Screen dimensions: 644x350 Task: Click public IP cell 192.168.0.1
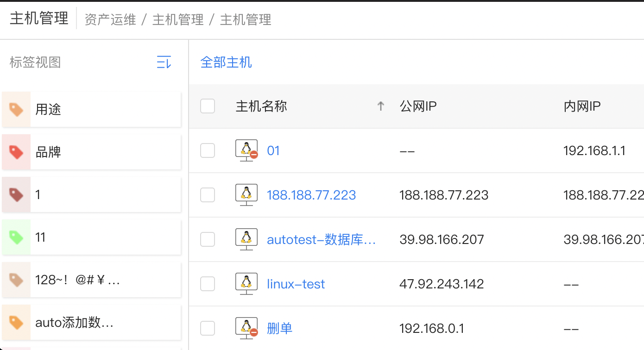(x=432, y=329)
